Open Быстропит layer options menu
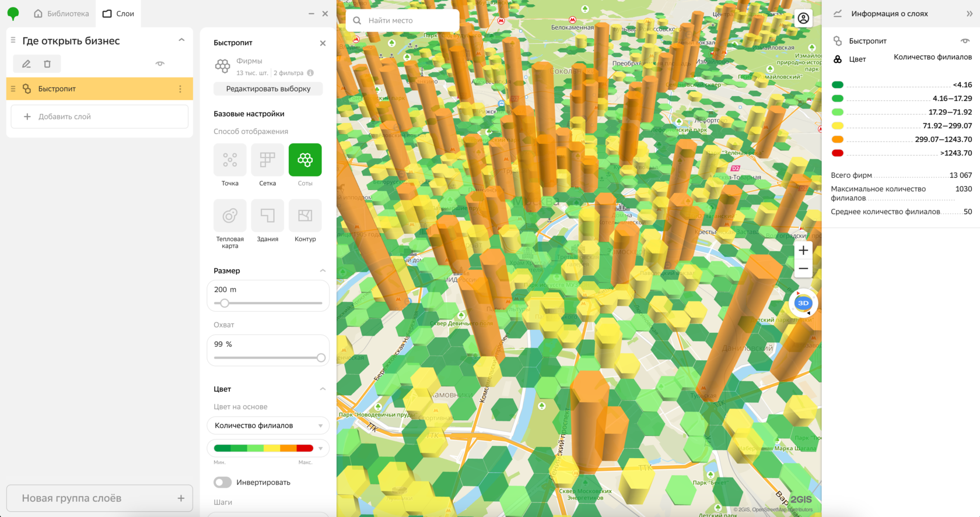 (180, 89)
